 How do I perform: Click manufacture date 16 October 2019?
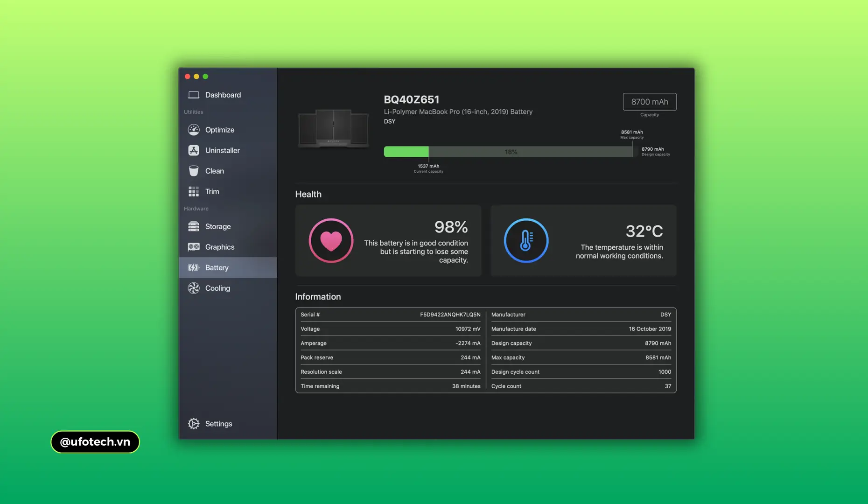point(650,329)
